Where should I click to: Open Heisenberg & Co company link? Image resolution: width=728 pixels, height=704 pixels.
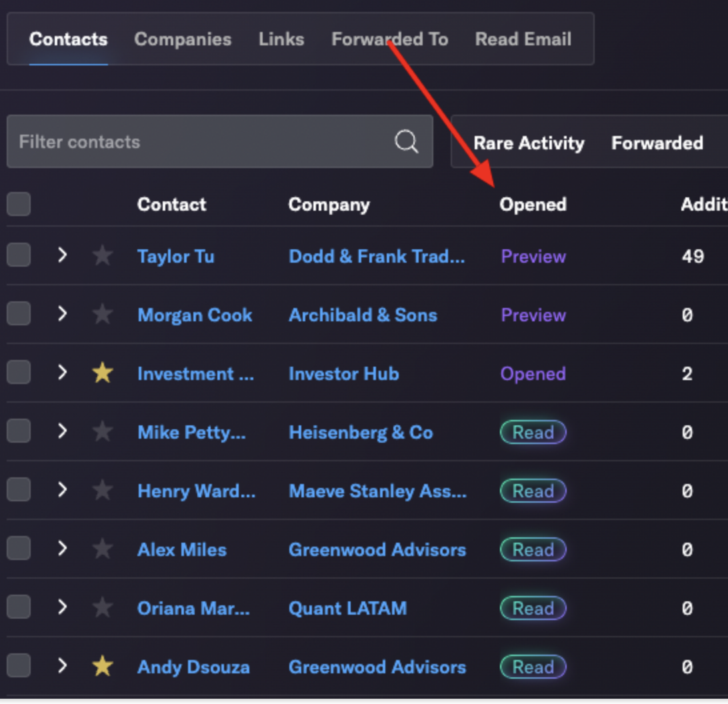point(361,433)
